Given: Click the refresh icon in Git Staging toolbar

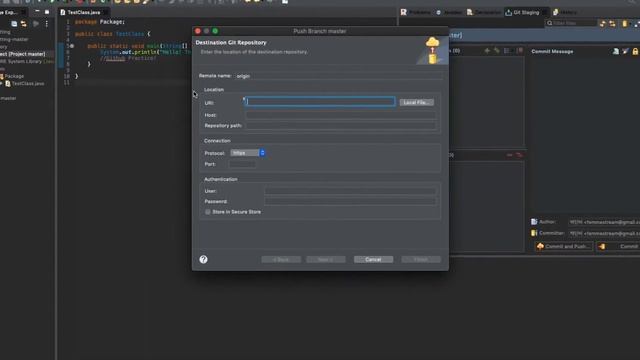Looking at the screenshot, I should (x=602, y=24).
